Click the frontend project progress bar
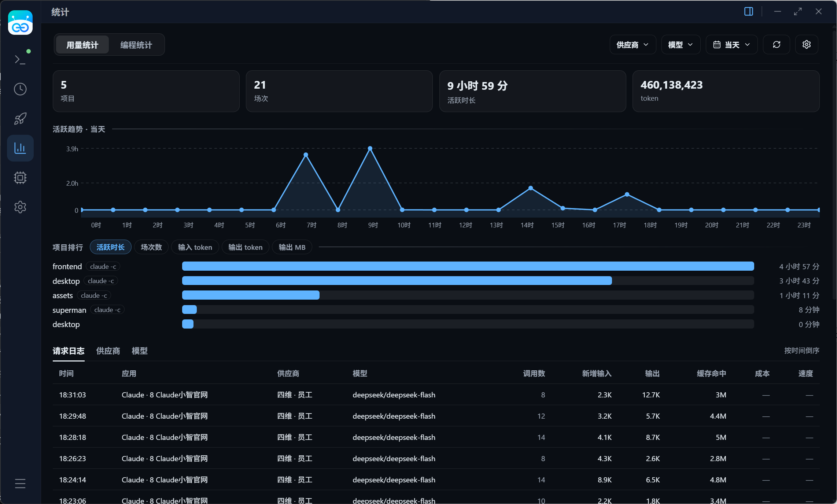 pos(468,266)
